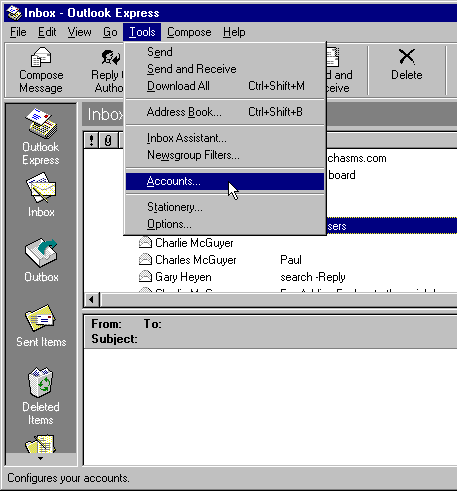Click the 'Configures your accounts.' status bar text

click(x=68, y=478)
